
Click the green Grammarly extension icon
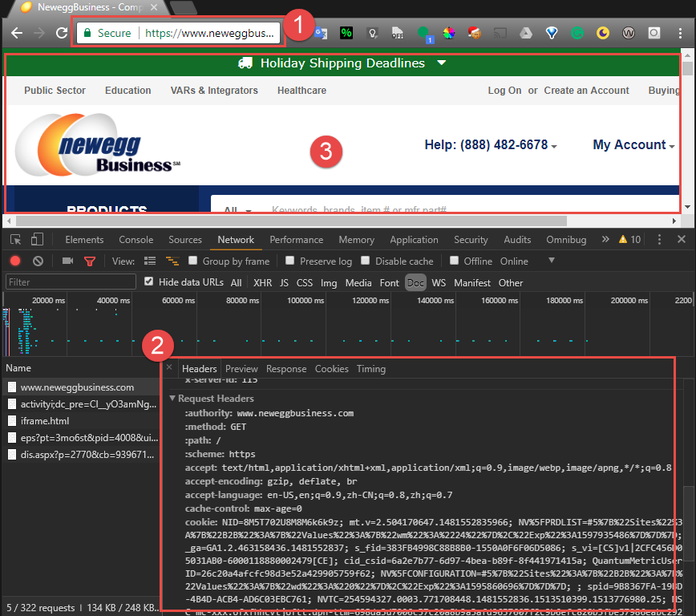click(x=577, y=33)
